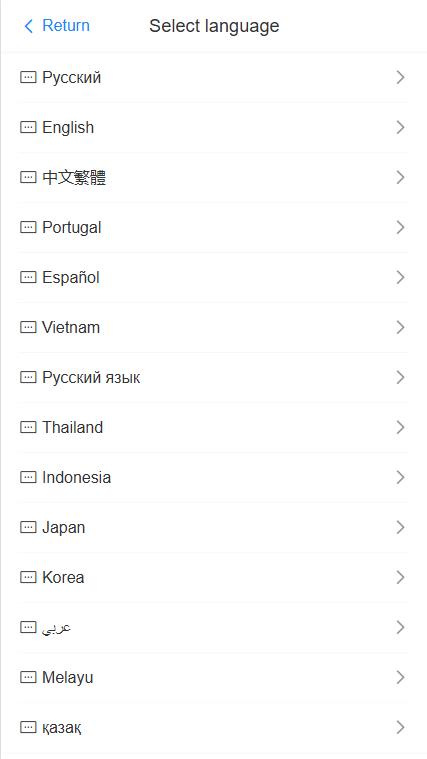
Task: Choose the Русский язык language entry
Action: point(213,378)
